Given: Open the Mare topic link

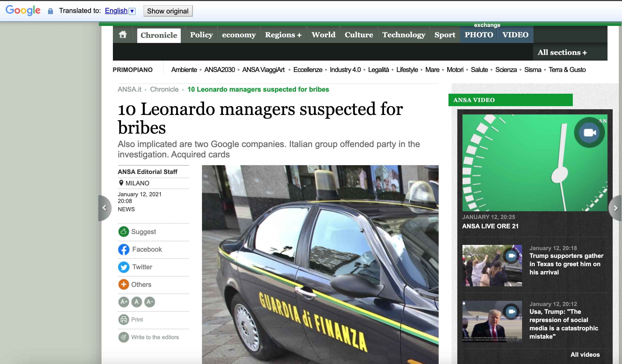Looking at the screenshot, I should click(x=432, y=70).
